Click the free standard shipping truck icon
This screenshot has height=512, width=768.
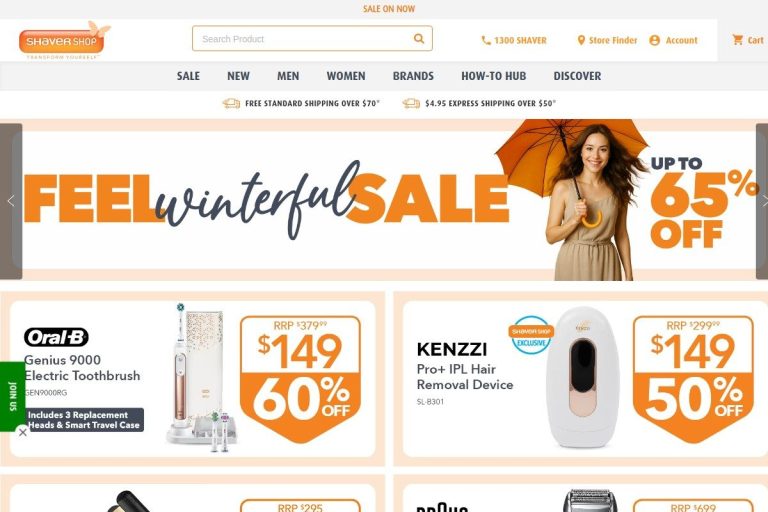[231, 103]
